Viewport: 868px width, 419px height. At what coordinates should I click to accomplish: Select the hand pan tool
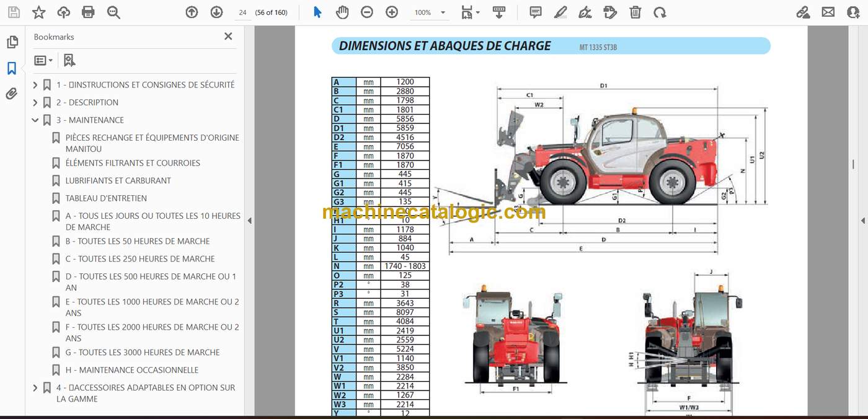tap(342, 12)
